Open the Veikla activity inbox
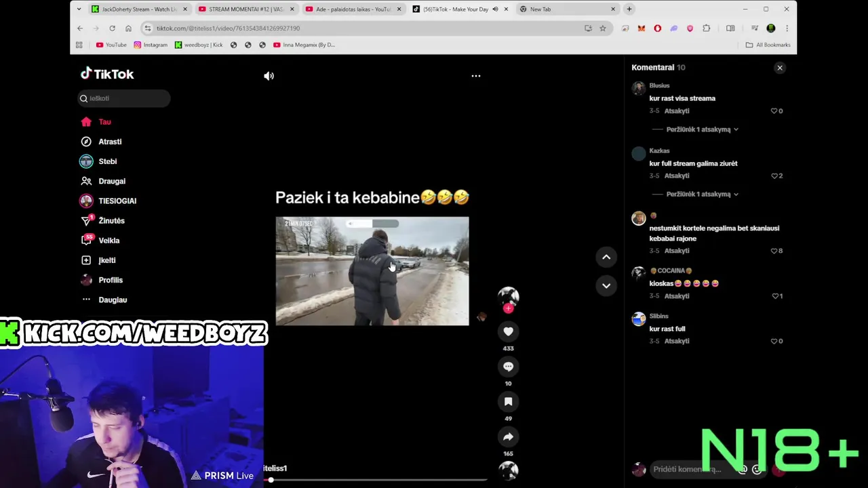 108,241
